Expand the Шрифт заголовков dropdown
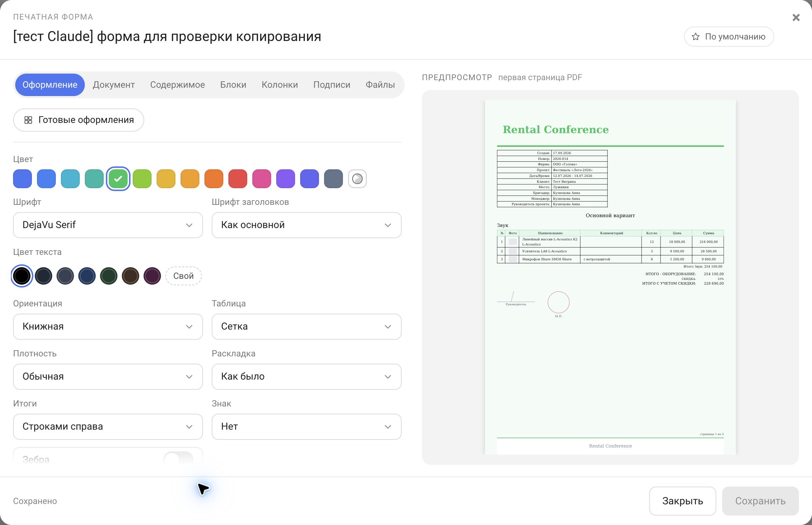 [x=307, y=225]
